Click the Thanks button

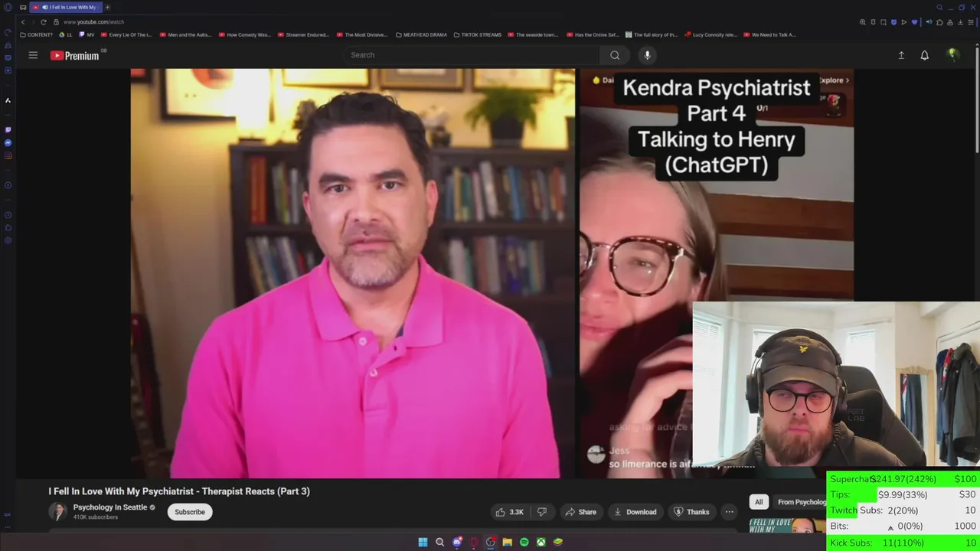click(691, 512)
